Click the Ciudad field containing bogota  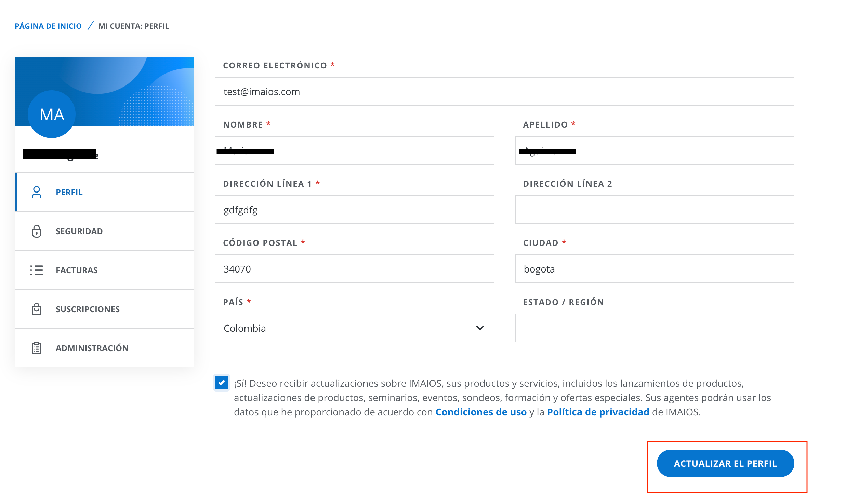pyautogui.click(x=655, y=269)
